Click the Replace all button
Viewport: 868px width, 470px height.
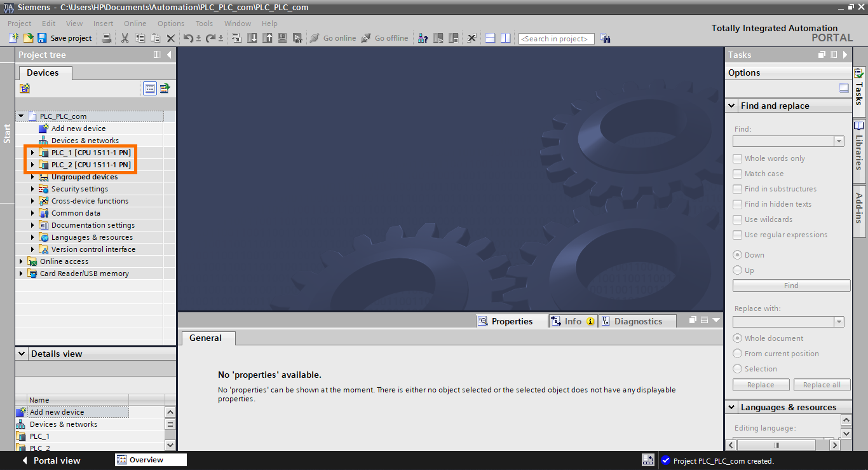(821, 385)
